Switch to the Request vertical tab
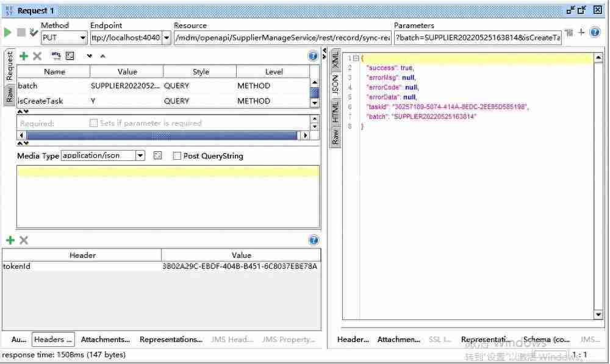The height and width of the screenshot is (364, 610). point(10,66)
